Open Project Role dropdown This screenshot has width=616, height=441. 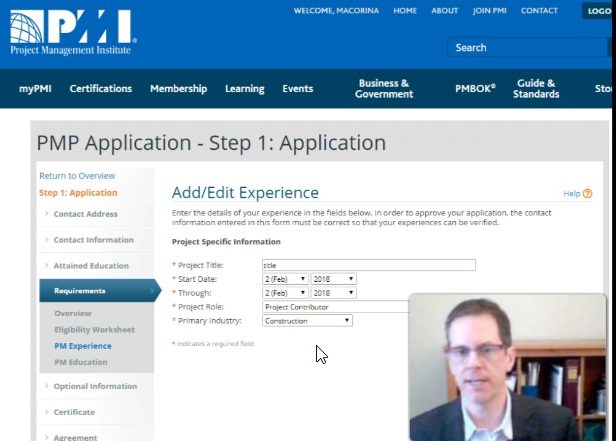[x=335, y=307]
